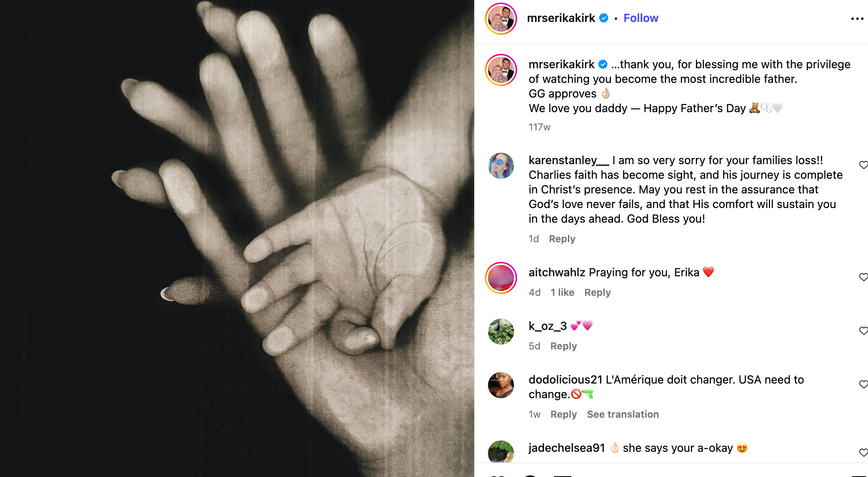Open aitchwahlz story ring avatar

tap(501, 278)
